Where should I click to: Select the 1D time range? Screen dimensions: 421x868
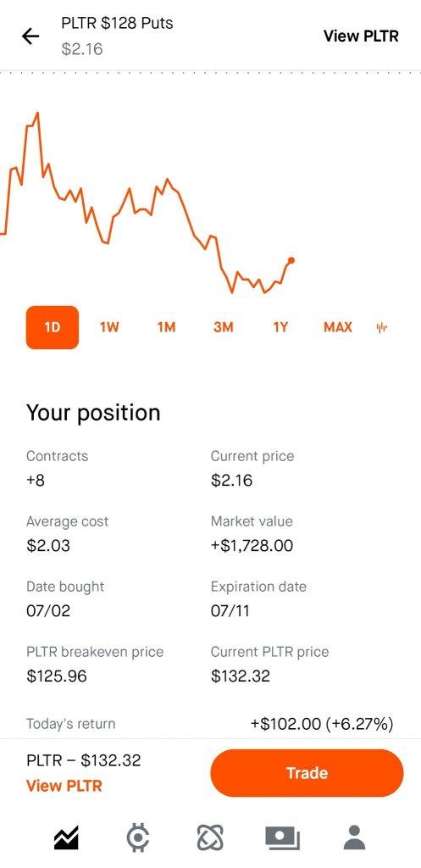(53, 327)
